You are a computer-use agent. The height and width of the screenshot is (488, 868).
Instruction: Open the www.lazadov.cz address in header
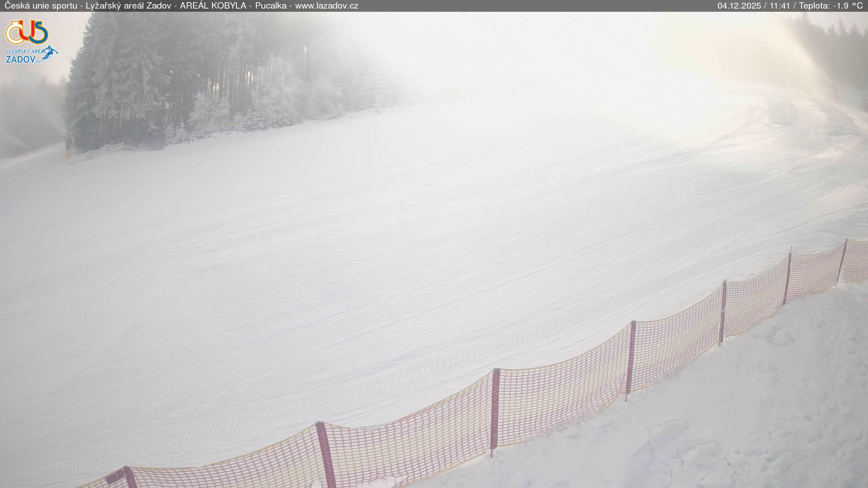click(x=326, y=6)
